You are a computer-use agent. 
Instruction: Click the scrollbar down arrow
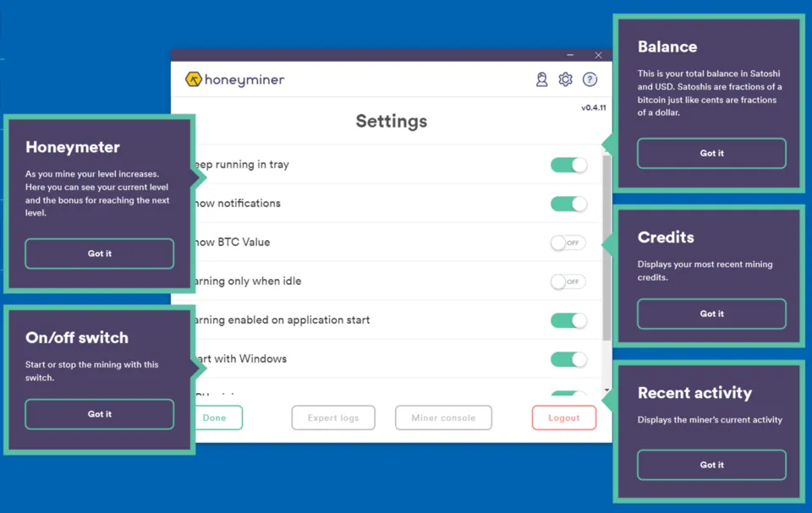(607, 390)
